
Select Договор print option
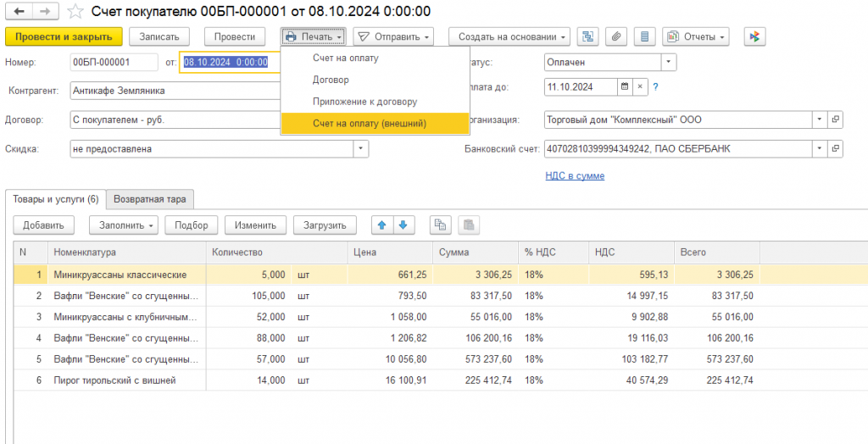376,80
